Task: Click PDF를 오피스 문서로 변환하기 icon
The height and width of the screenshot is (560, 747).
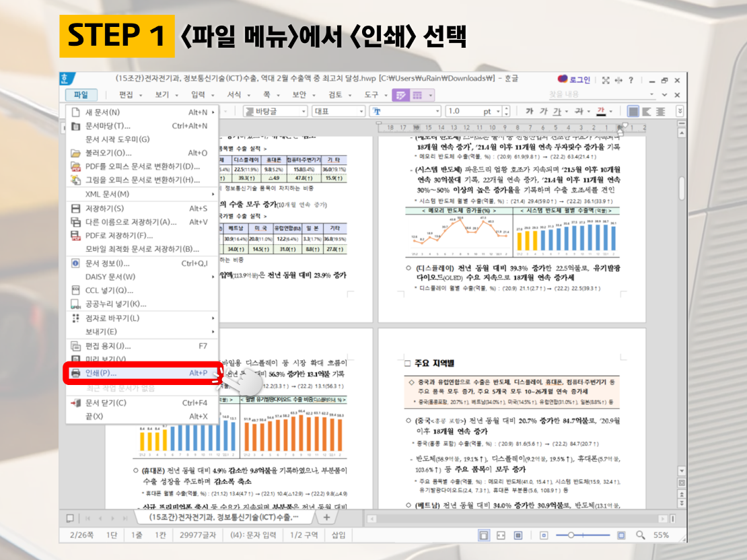Action: [x=75, y=166]
